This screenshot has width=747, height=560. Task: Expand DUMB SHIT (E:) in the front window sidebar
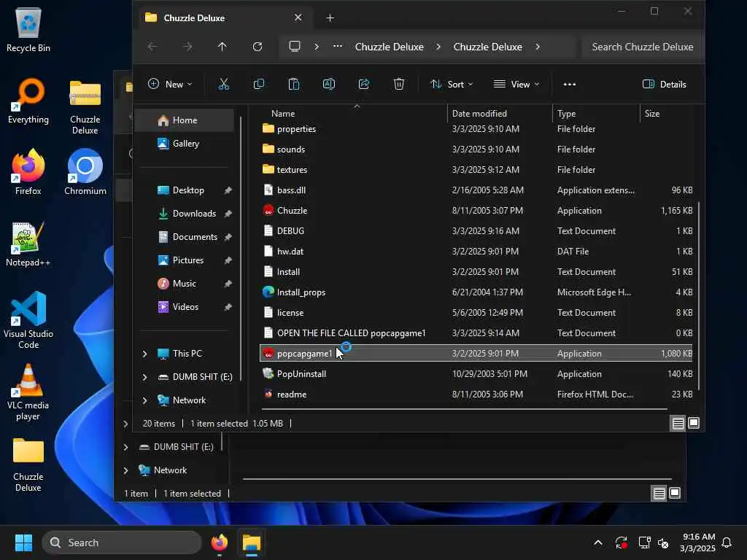pyautogui.click(x=145, y=377)
